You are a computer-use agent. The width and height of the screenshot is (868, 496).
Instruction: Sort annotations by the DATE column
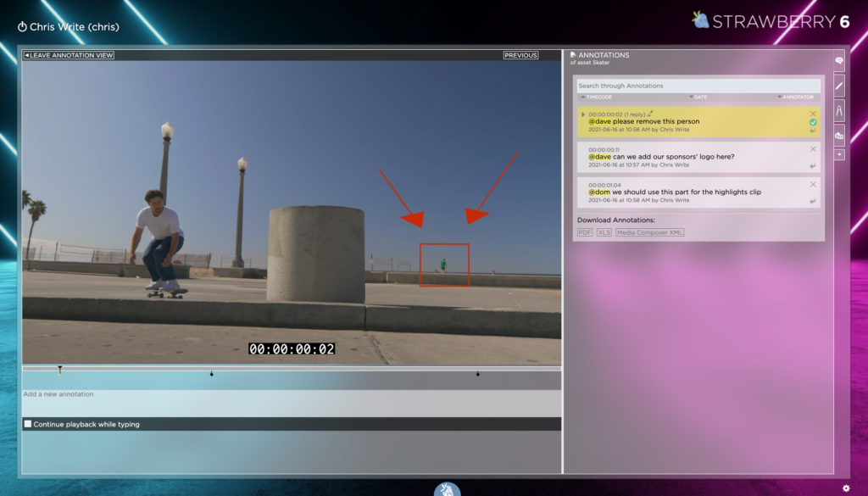pyautogui.click(x=699, y=97)
